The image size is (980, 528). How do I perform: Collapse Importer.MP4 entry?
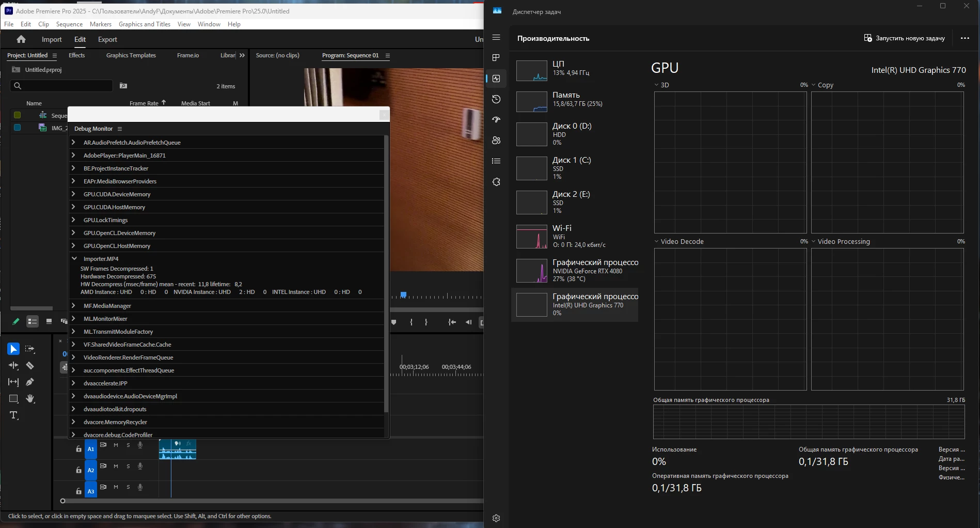pos(74,258)
